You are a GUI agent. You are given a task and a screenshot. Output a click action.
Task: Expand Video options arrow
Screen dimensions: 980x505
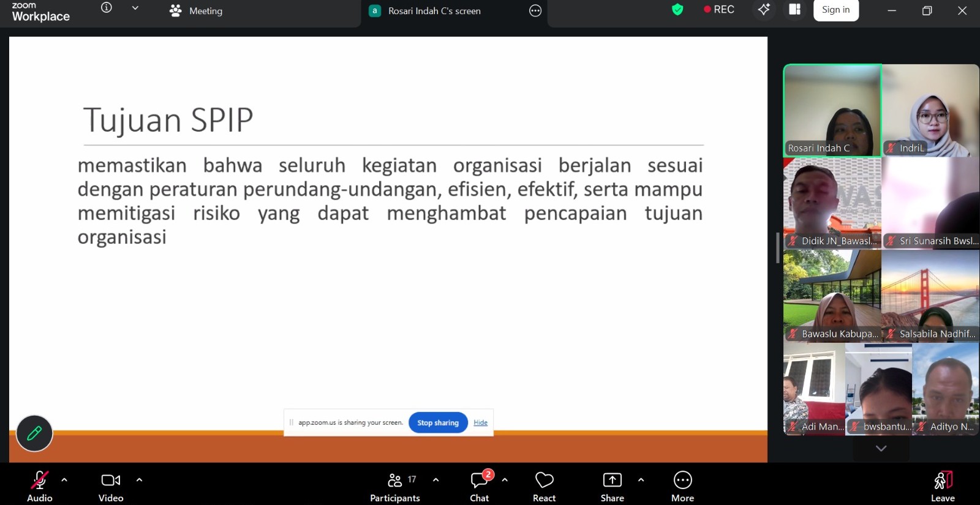[x=139, y=480]
